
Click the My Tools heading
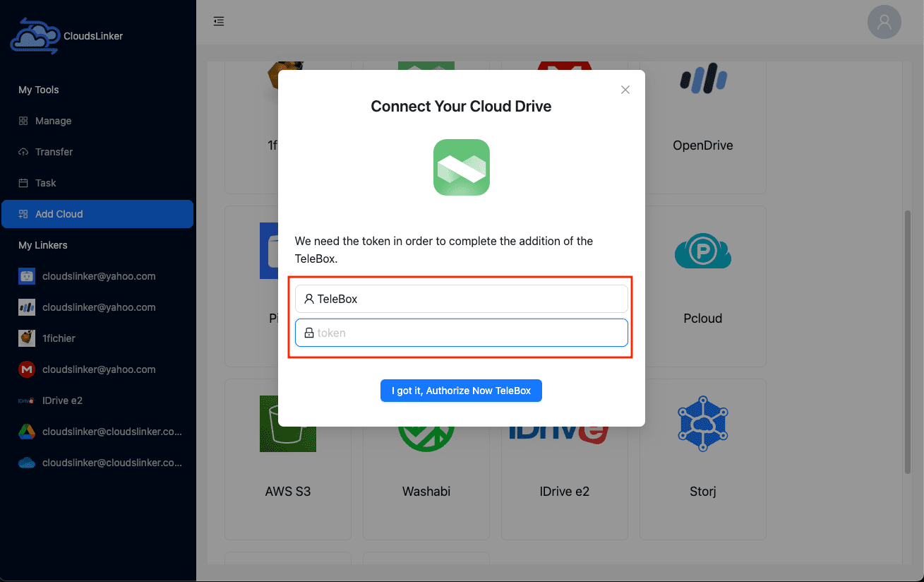(39, 90)
